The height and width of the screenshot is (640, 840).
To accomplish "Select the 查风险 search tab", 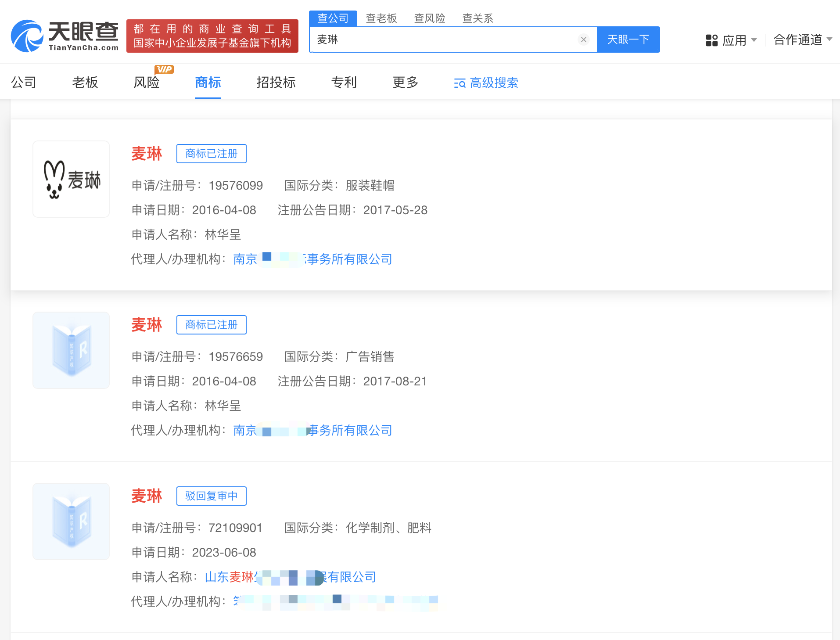I will pos(430,18).
